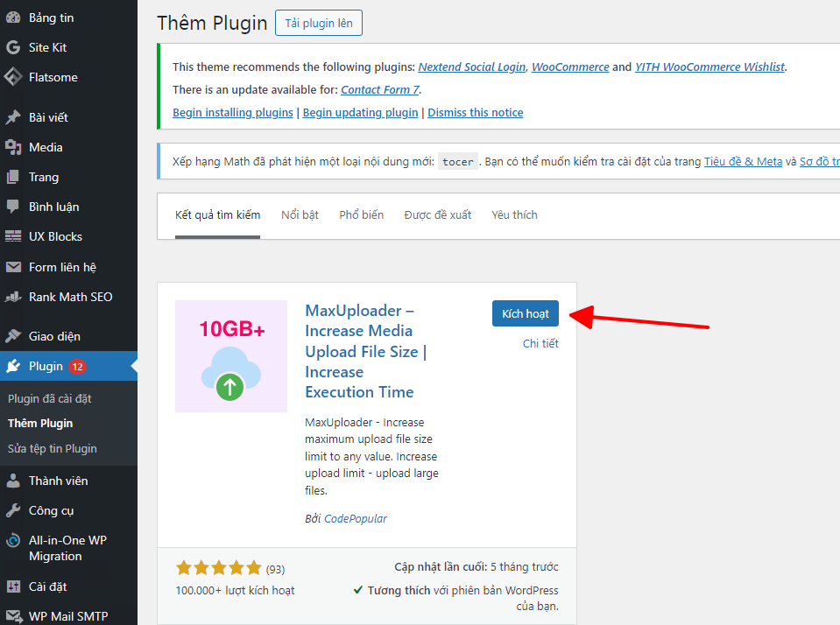
Task: Click Begin updating plugin link
Action: click(x=360, y=112)
